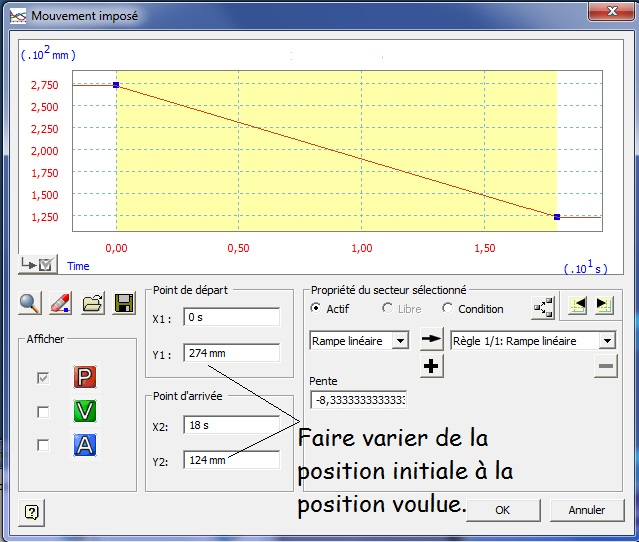Select the curve start point marker
Image resolution: width=639 pixels, height=542 pixels.
point(116,85)
